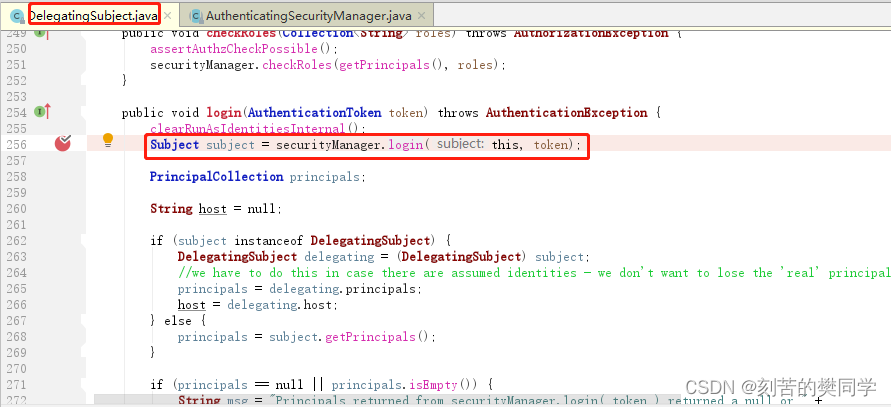
Task: Click PrincipalCollection on line 258
Action: pyautogui.click(x=216, y=176)
